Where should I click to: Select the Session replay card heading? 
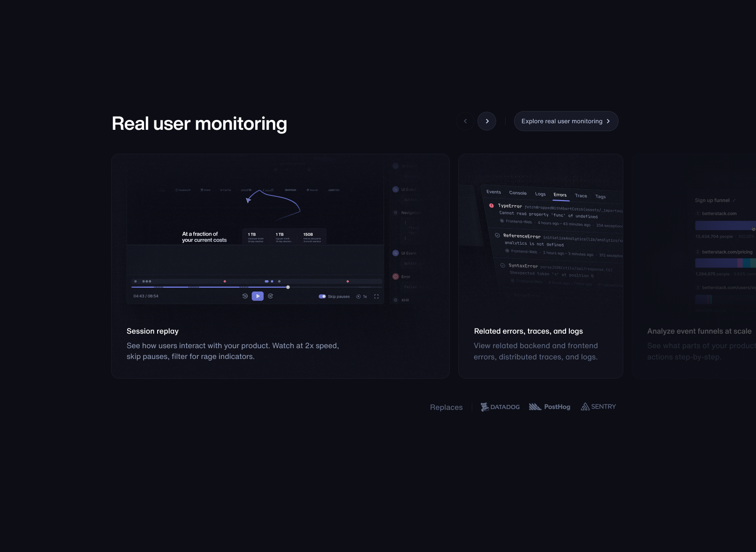pyautogui.click(x=152, y=331)
